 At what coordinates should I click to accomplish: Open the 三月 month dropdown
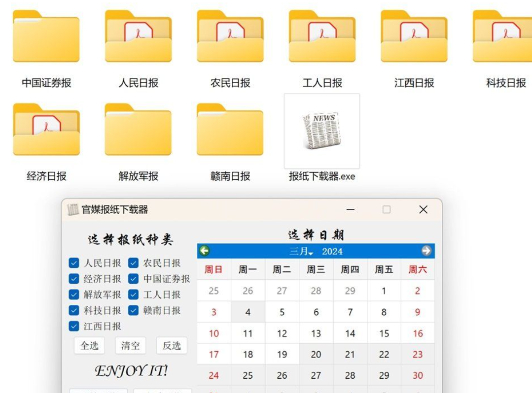pyautogui.click(x=301, y=251)
